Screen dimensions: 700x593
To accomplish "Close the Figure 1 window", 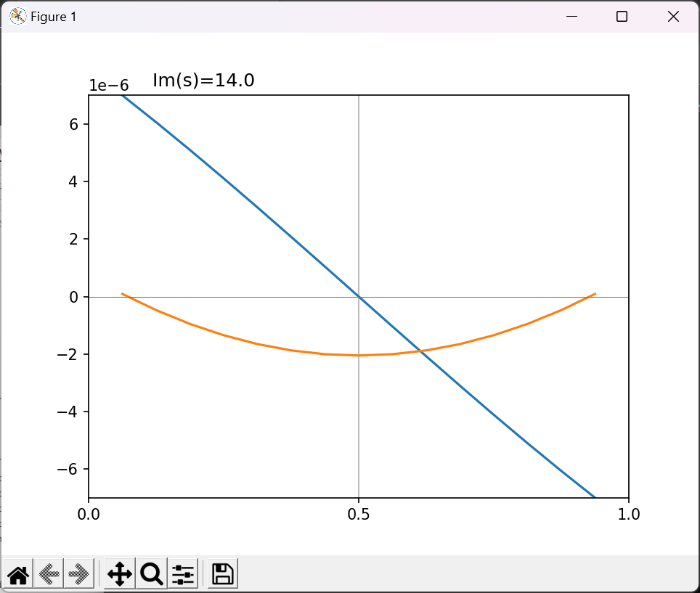I will [x=673, y=17].
